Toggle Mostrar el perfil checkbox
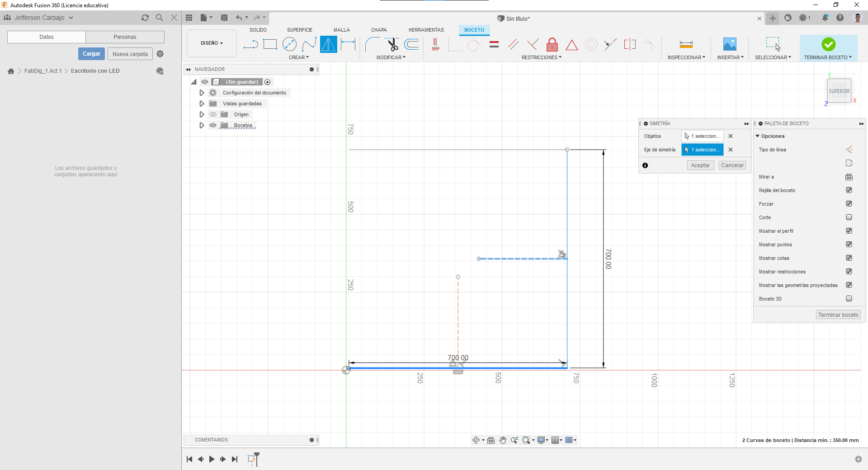 (849, 231)
